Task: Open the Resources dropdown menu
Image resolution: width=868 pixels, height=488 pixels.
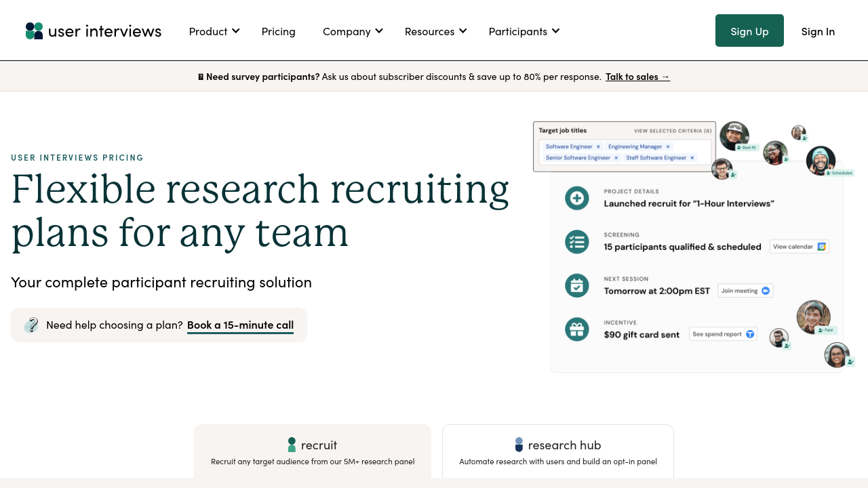Action: [435, 31]
